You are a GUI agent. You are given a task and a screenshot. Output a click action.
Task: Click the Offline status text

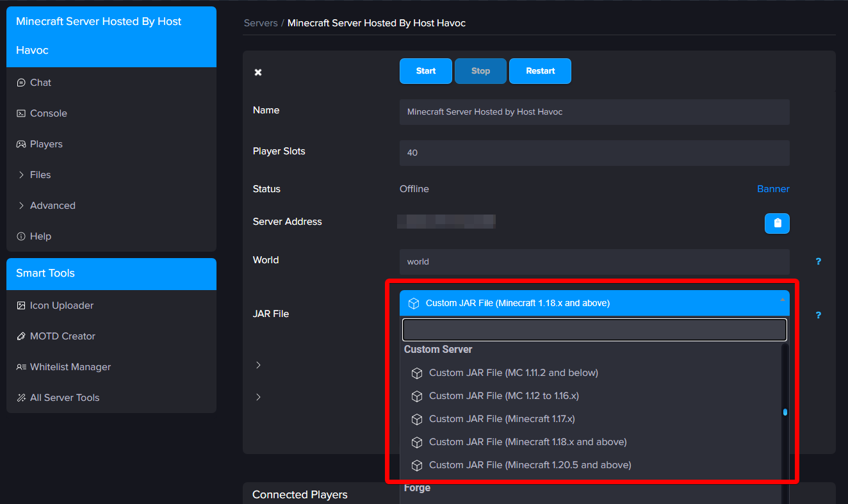(x=414, y=189)
